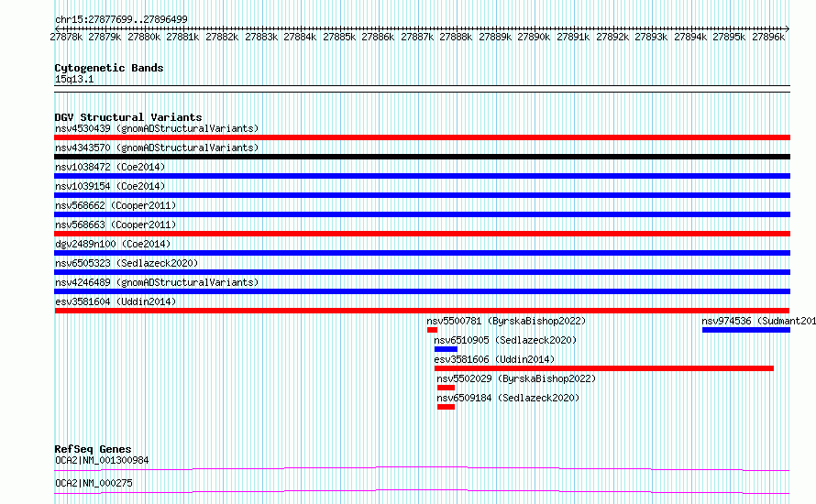Select the blue dgv2489n100 variant bar
Viewport: 816px width, 504px height.
pyautogui.click(x=422, y=253)
